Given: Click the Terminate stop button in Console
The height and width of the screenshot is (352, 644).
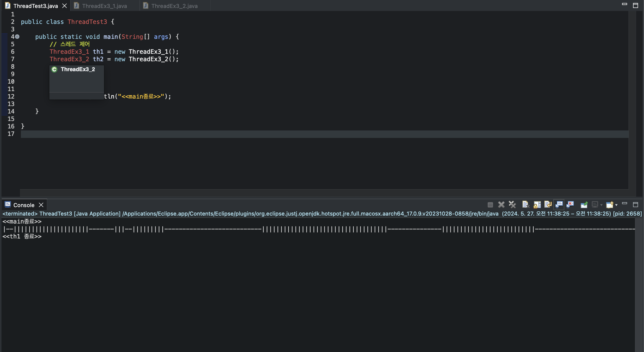Looking at the screenshot, I should click(490, 205).
